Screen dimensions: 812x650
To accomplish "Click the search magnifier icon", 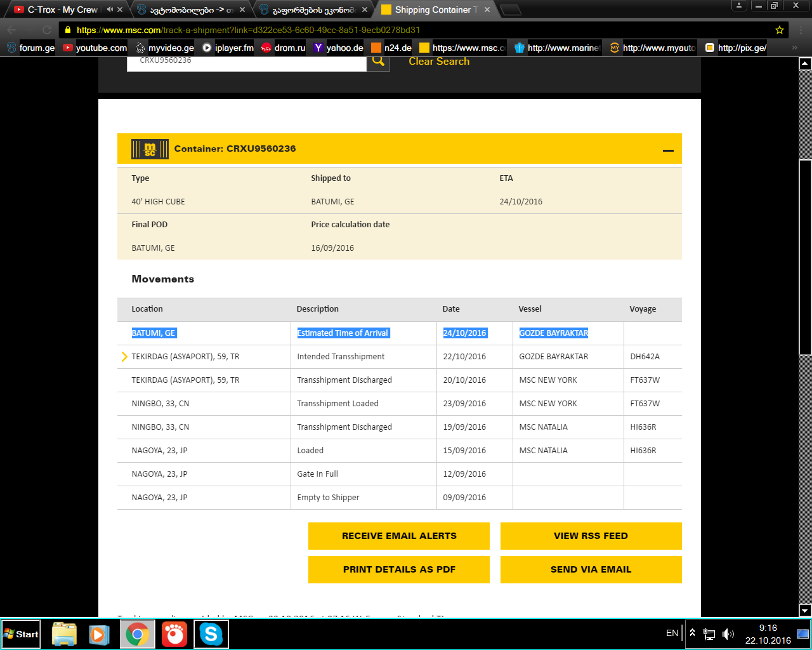I will click(378, 62).
